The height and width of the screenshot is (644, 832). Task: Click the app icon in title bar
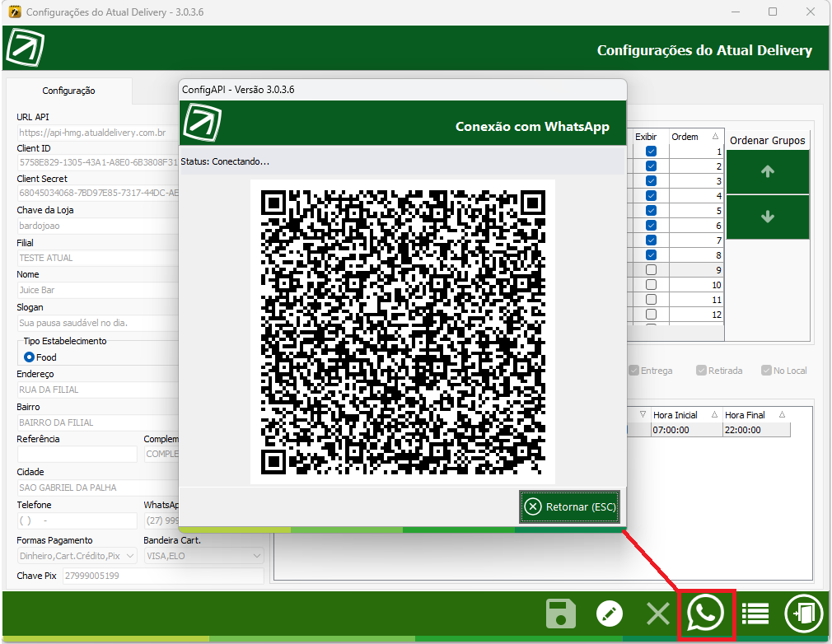coord(15,12)
